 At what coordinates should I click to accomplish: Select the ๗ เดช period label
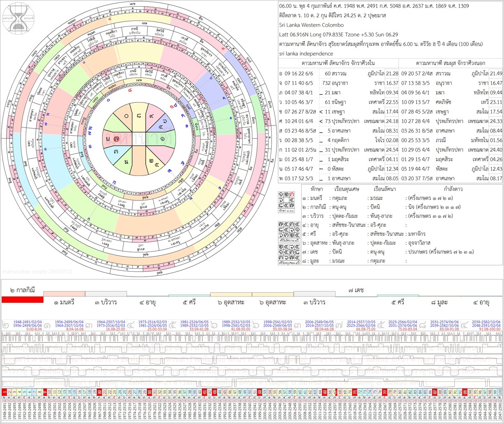356,290
